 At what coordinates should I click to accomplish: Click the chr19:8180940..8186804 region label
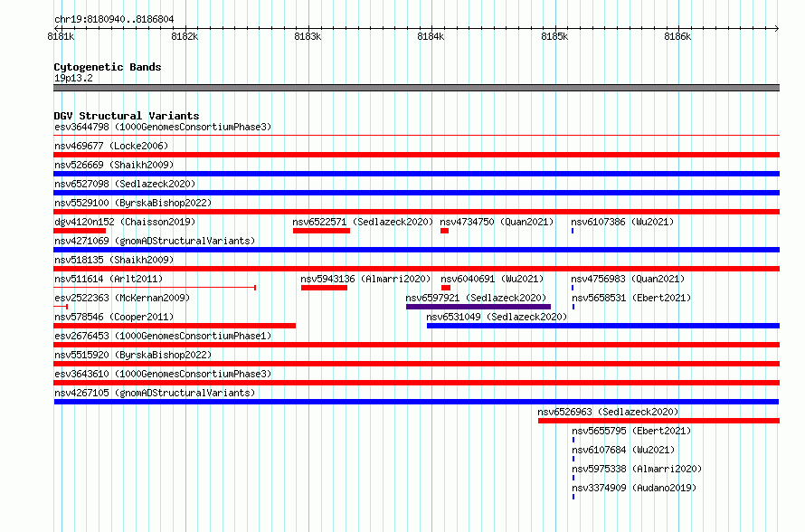(x=114, y=19)
